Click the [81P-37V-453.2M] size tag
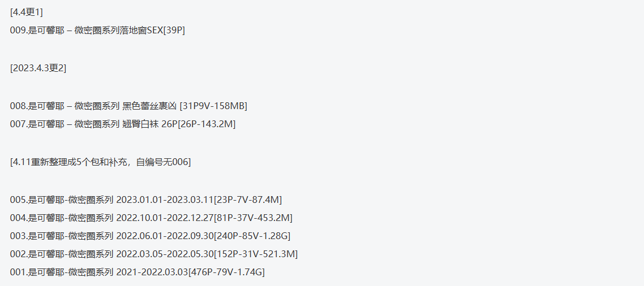The height and width of the screenshot is (286, 644). pos(253,218)
